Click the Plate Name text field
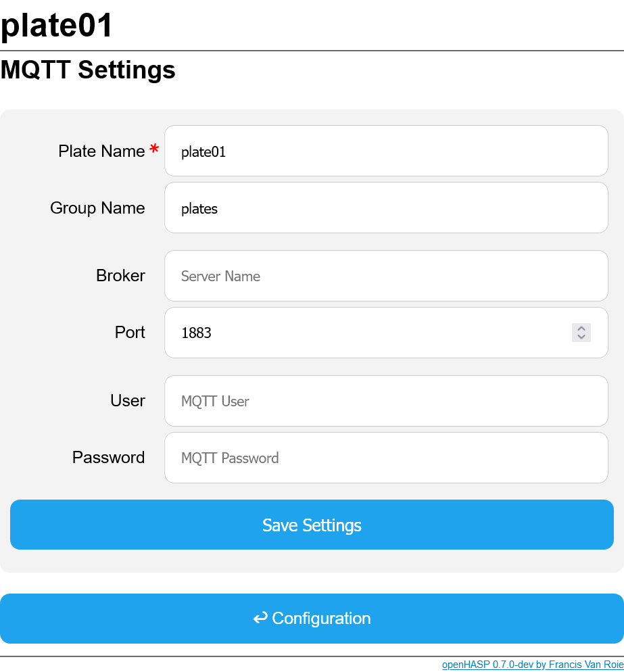The height and width of the screenshot is (672, 624). tap(385, 151)
